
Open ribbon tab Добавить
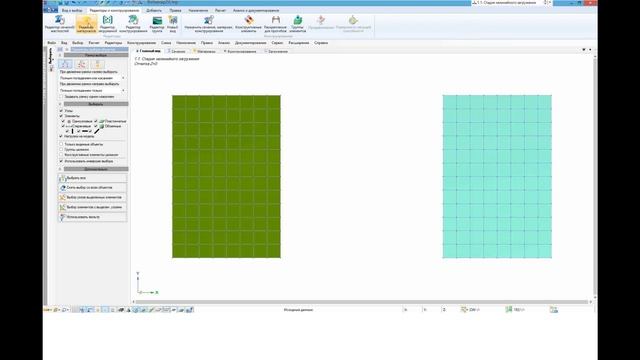pyautogui.click(x=154, y=10)
